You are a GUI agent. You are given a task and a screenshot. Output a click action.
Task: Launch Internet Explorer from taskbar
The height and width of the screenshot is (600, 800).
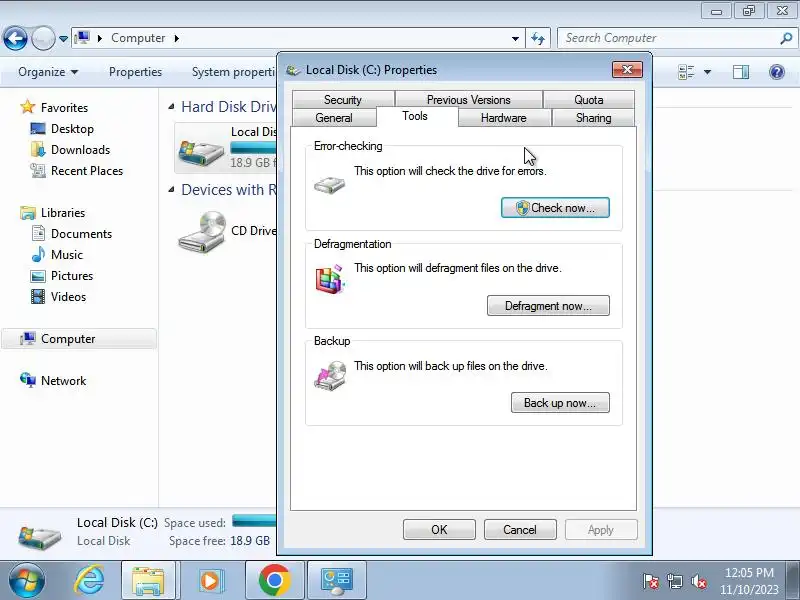coord(89,581)
